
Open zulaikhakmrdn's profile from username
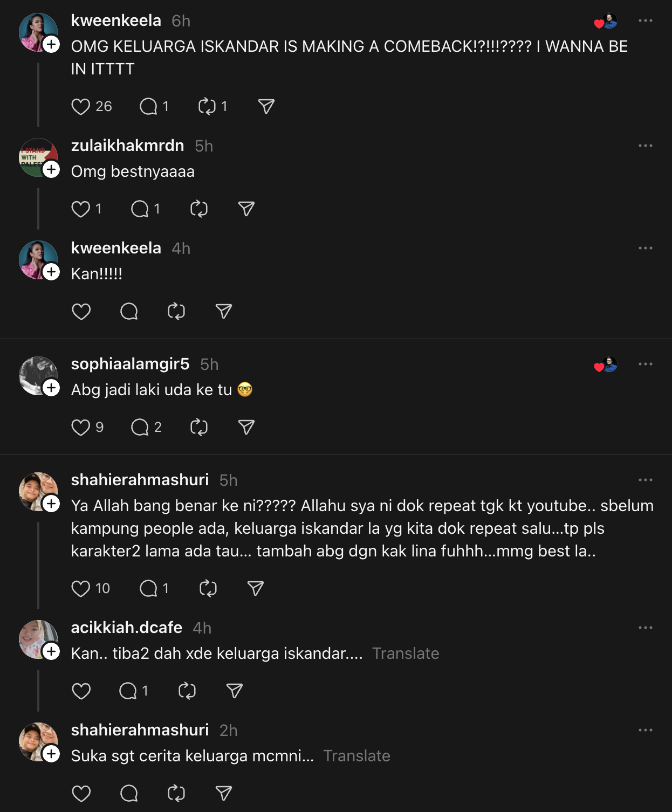(127, 146)
